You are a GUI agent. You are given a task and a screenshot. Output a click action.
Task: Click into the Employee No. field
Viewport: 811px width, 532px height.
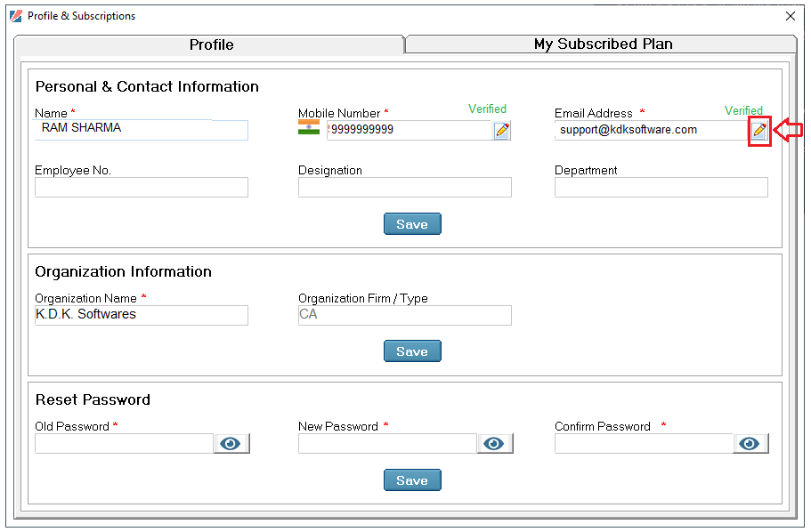click(x=142, y=187)
